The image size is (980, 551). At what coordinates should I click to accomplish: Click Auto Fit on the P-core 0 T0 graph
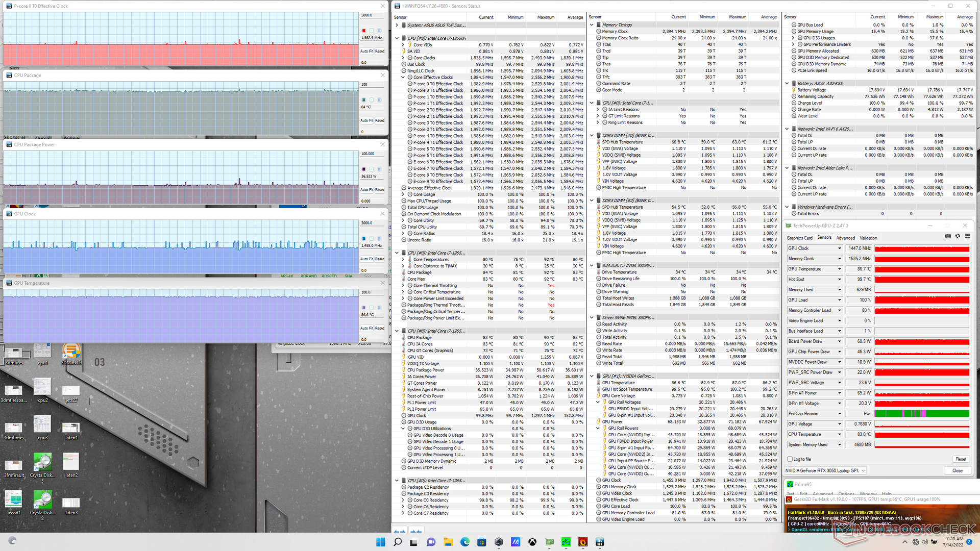tap(366, 52)
